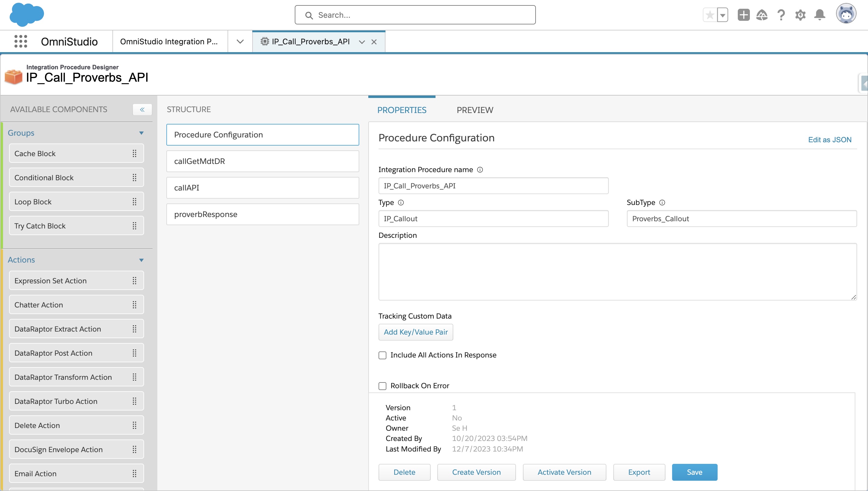Click the Integration Procedure name field

[x=493, y=186]
